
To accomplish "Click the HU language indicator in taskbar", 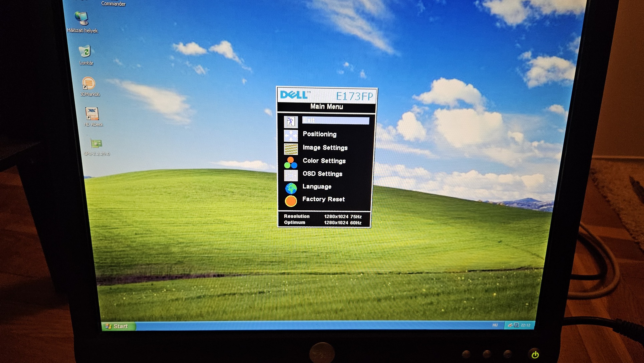I will pyautogui.click(x=495, y=325).
